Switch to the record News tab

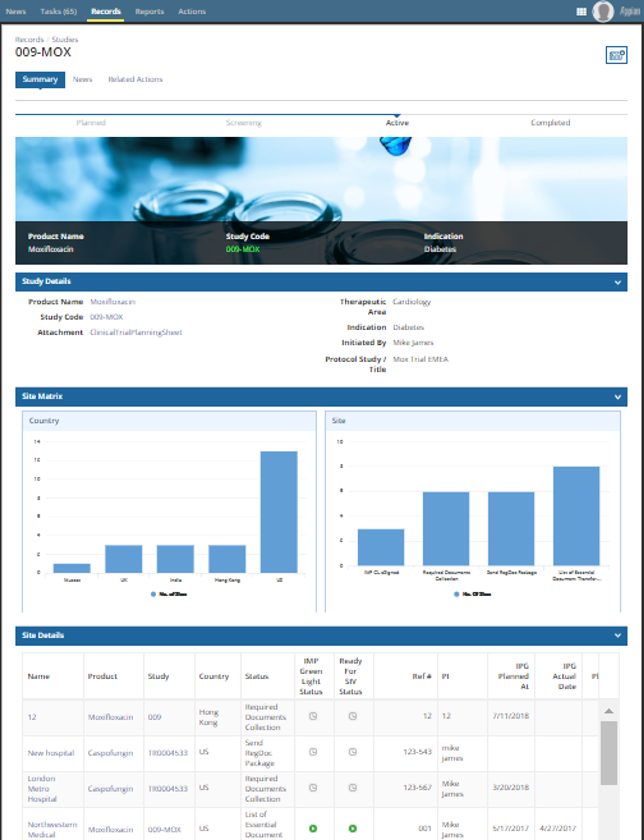(82, 79)
